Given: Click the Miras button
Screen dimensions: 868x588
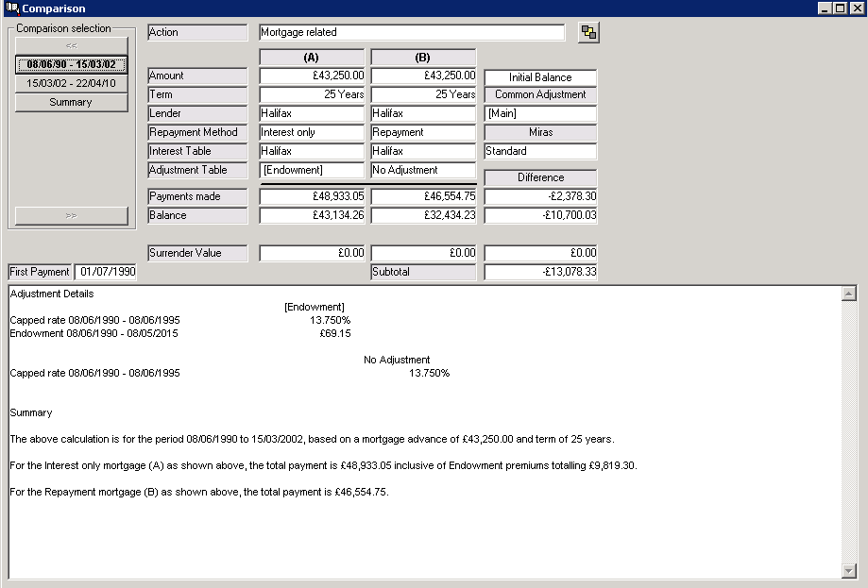Looking at the screenshot, I should pyautogui.click(x=540, y=132).
